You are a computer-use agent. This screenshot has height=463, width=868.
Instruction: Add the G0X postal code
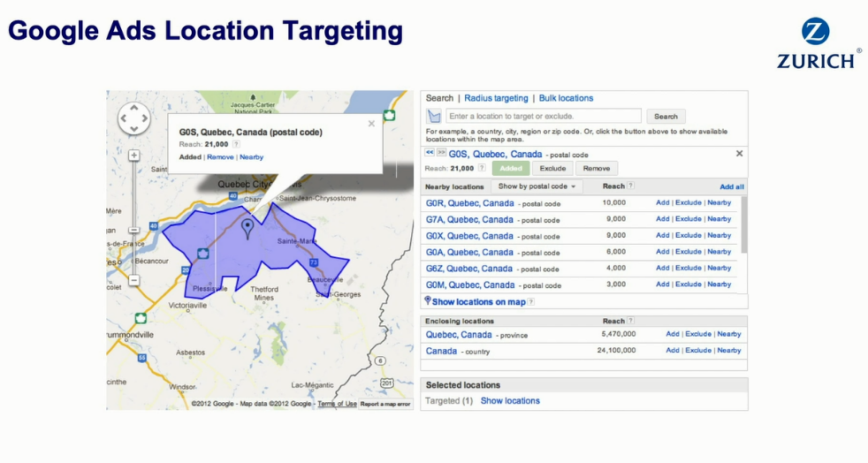663,235
